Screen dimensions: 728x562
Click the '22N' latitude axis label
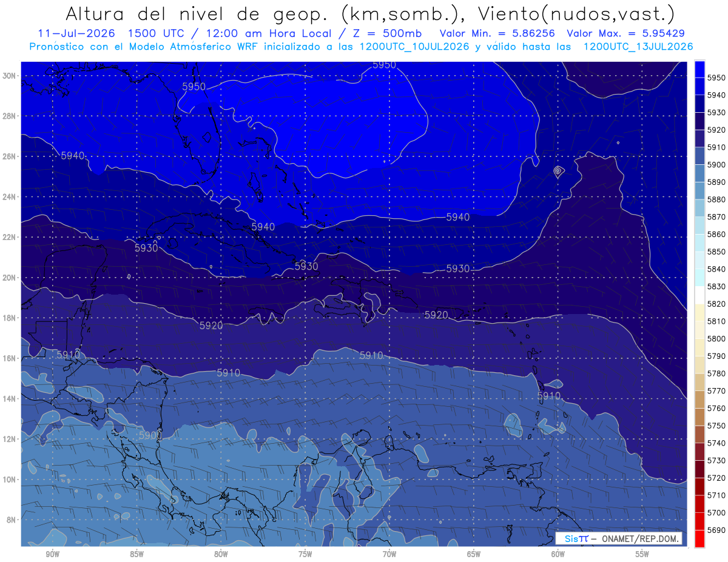[10, 237]
